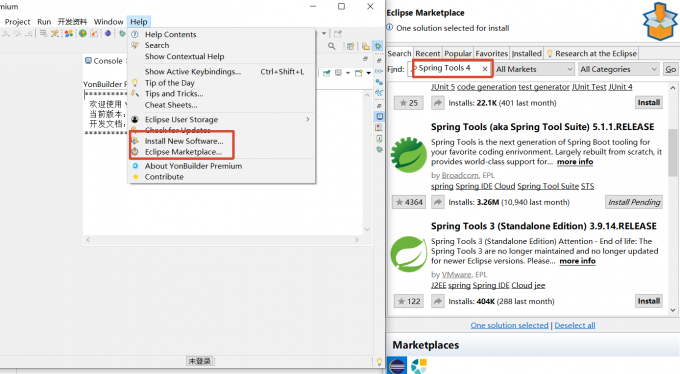Click the open new console icon
This screenshot has width=680, height=374.
coord(359,73)
